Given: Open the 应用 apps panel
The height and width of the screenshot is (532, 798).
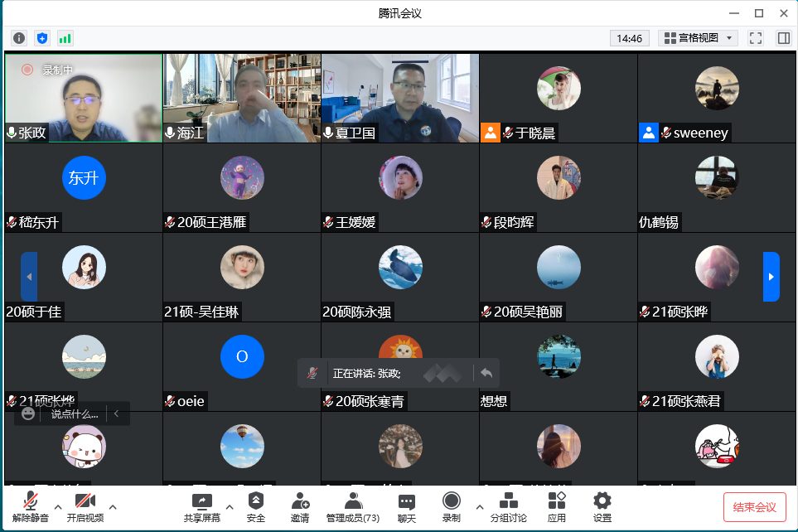Looking at the screenshot, I should (x=557, y=506).
